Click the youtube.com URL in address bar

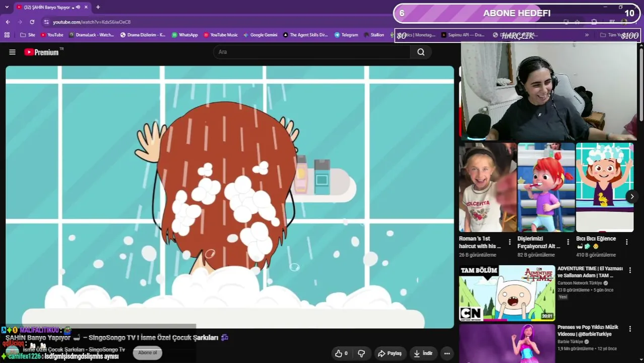point(92,22)
